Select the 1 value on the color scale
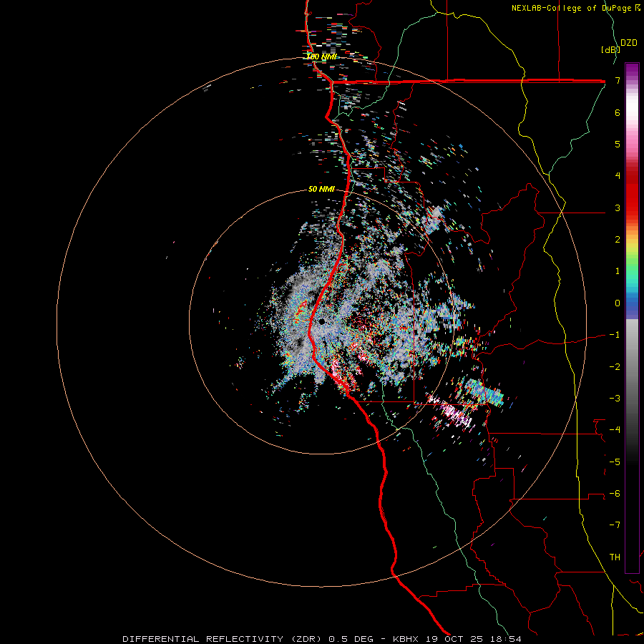This screenshot has width=644, height=644. [x=618, y=271]
